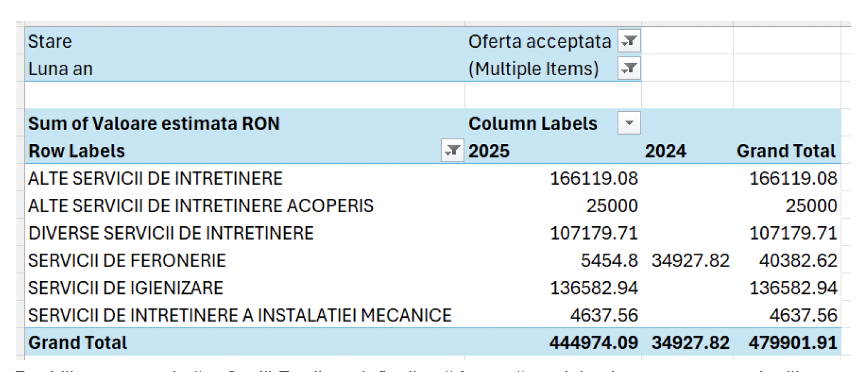The height and width of the screenshot is (372, 868).
Task: Select the 'SERVICII DE FERONERIE' row label
Action: 127,261
